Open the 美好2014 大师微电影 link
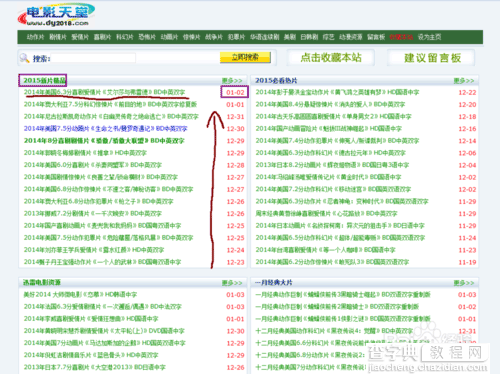This screenshot has width=500, height=374. point(80,295)
